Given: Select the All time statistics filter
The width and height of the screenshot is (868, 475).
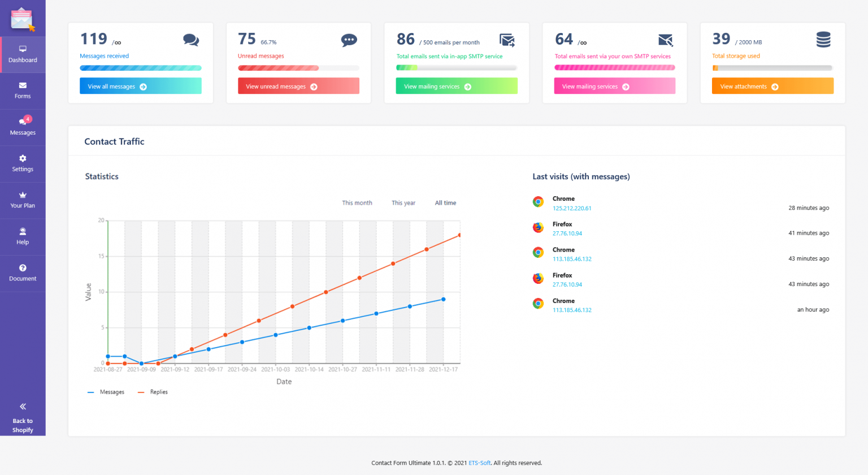Looking at the screenshot, I should point(445,203).
